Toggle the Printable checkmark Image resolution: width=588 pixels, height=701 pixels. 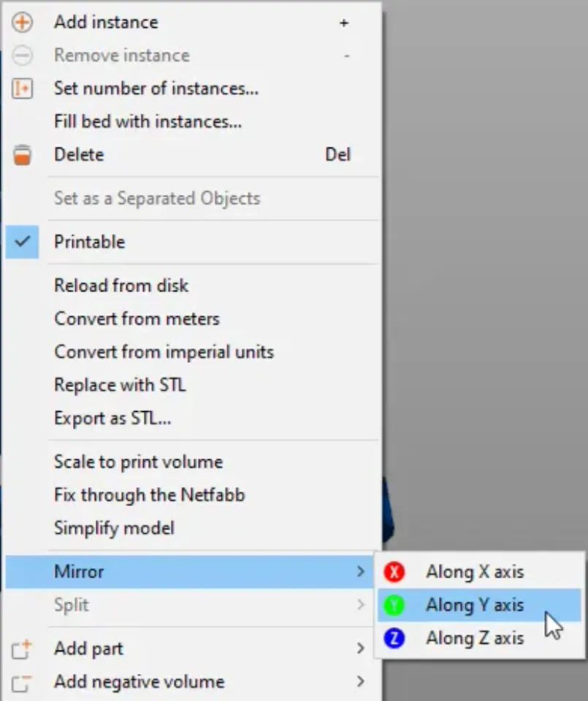(x=23, y=242)
